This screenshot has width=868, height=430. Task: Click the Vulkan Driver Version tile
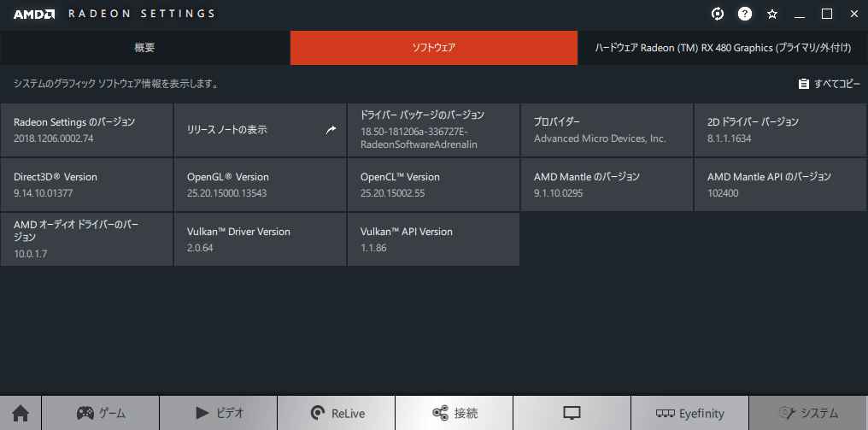(260, 239)
